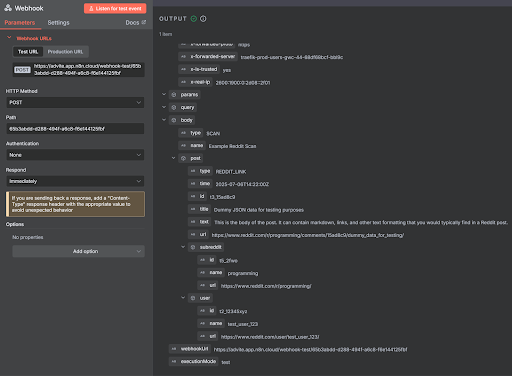Screen dimensions: 512x376
Task: Open the Docs link
Action: [x=135, y=23]
